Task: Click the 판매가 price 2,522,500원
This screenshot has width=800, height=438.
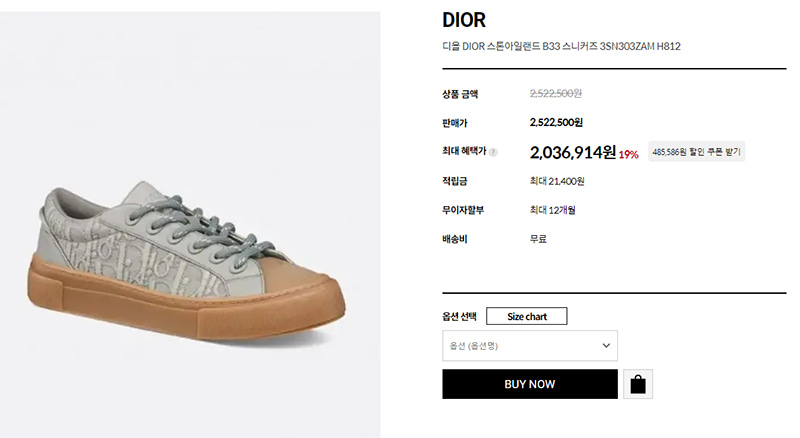Action: [x=556, y=123]
